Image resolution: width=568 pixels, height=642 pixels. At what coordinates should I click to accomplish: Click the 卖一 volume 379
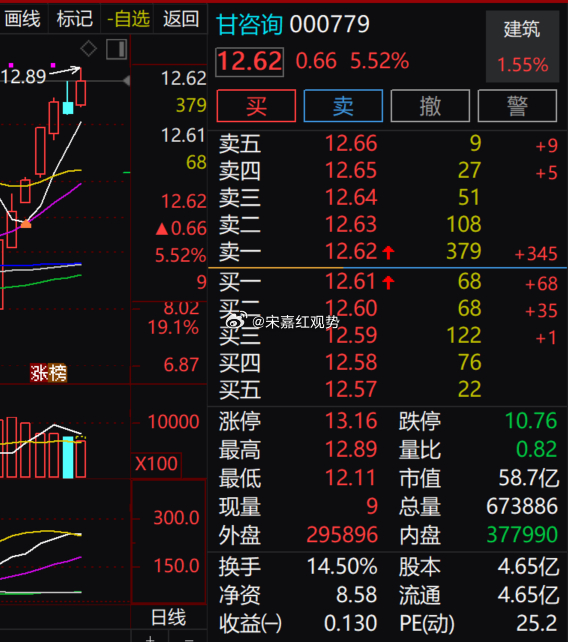pos(464,251)
